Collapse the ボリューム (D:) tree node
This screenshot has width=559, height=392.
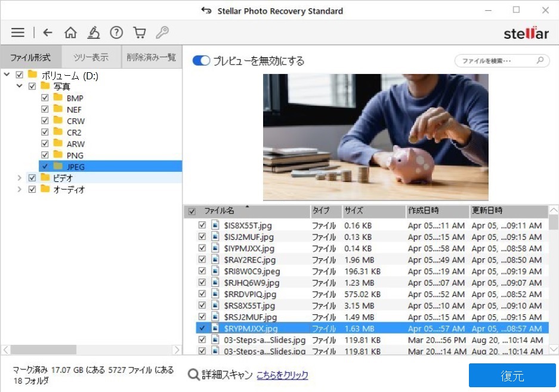(7, 75)
